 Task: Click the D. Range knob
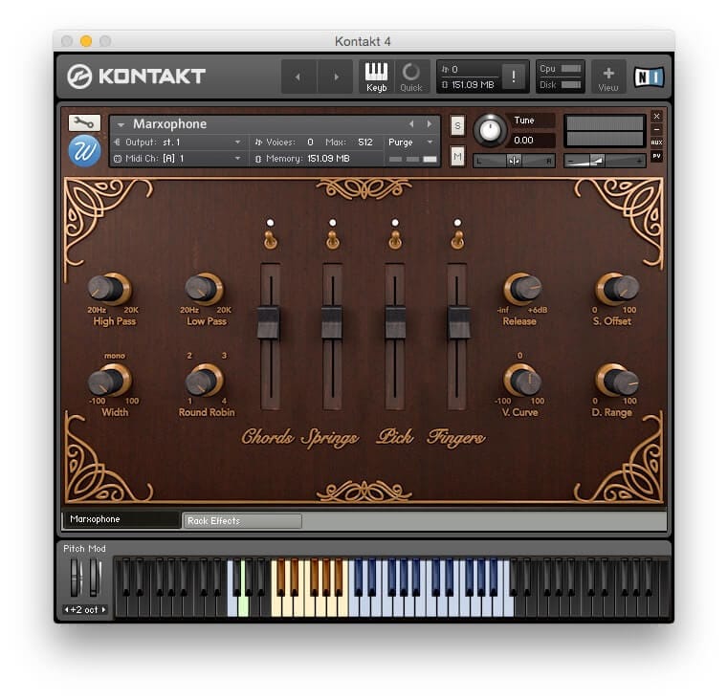click(617, 381)
